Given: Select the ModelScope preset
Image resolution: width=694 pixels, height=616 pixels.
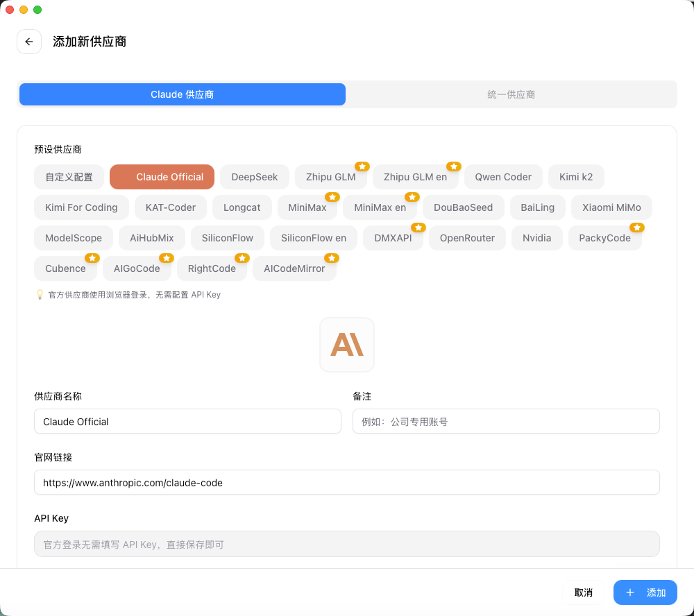Looking at the screenshot, I should point(74,238).
